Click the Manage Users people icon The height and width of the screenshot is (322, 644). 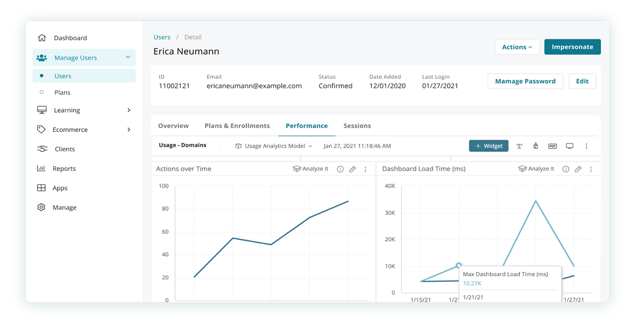click(42, 58)
